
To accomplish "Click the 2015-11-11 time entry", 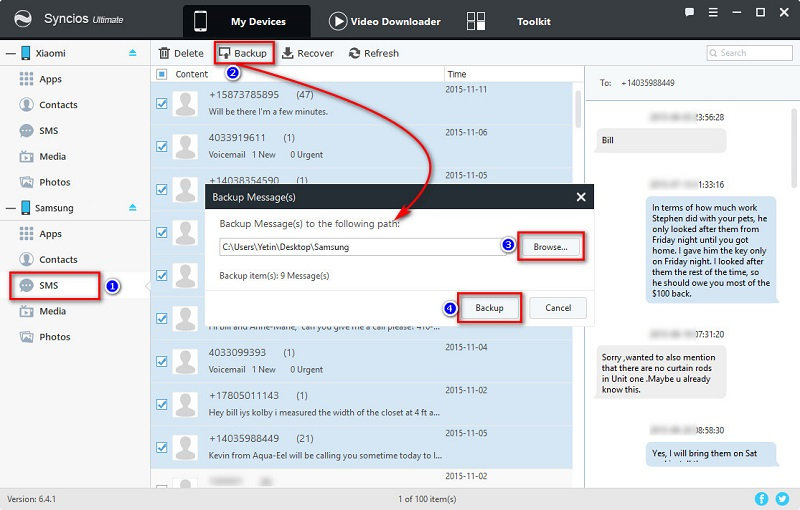I will click(x=466, y=89).
